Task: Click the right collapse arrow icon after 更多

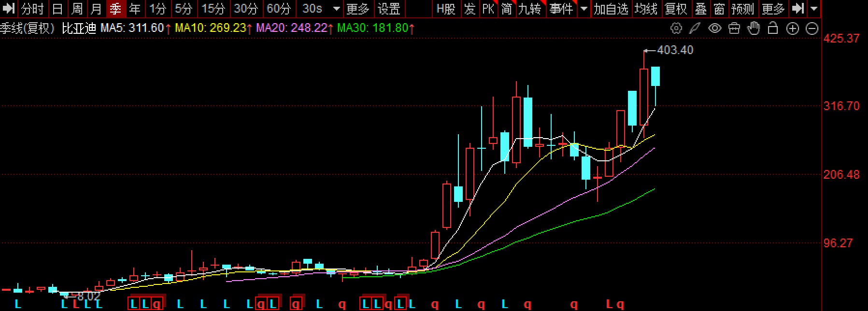Action: click(798, 9)
